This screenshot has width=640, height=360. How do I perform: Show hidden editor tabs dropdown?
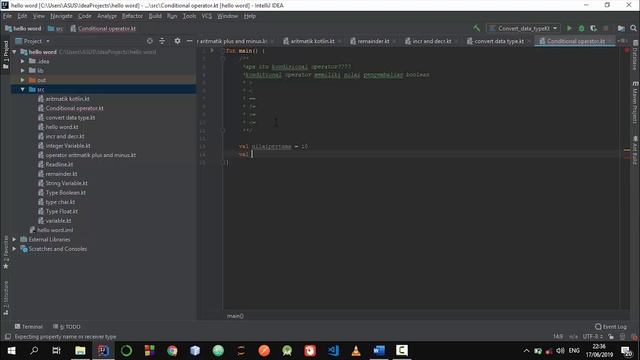[x=623, y=41]
